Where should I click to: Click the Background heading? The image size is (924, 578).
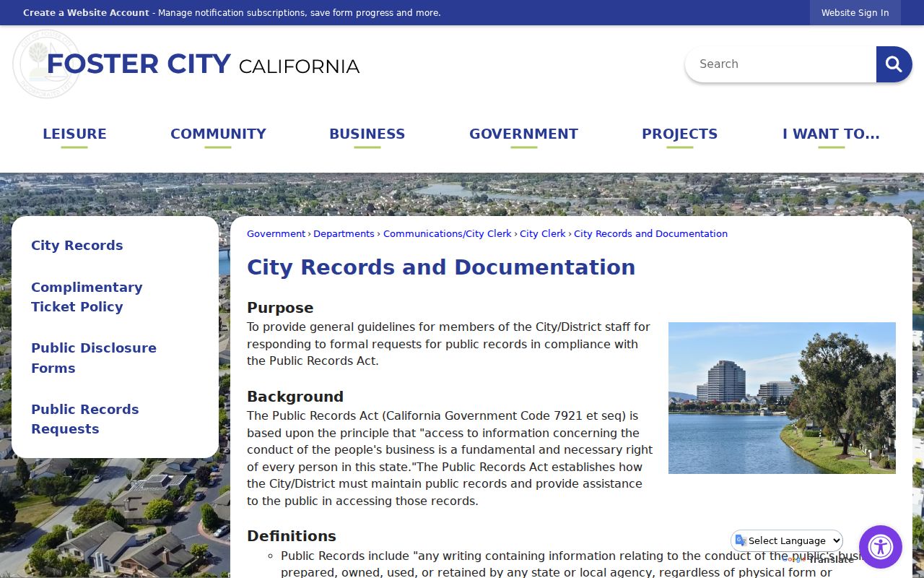pyautogui.click(x=295, y=397)
